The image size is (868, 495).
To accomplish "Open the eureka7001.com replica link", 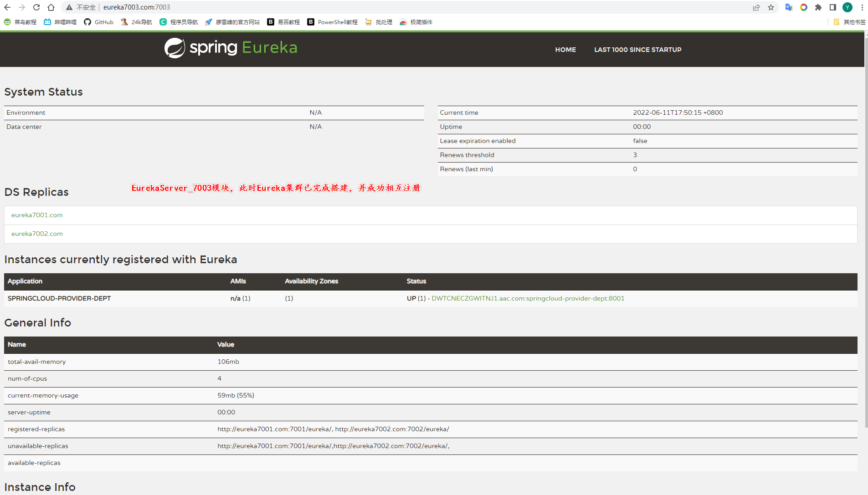I will point(37,215).
